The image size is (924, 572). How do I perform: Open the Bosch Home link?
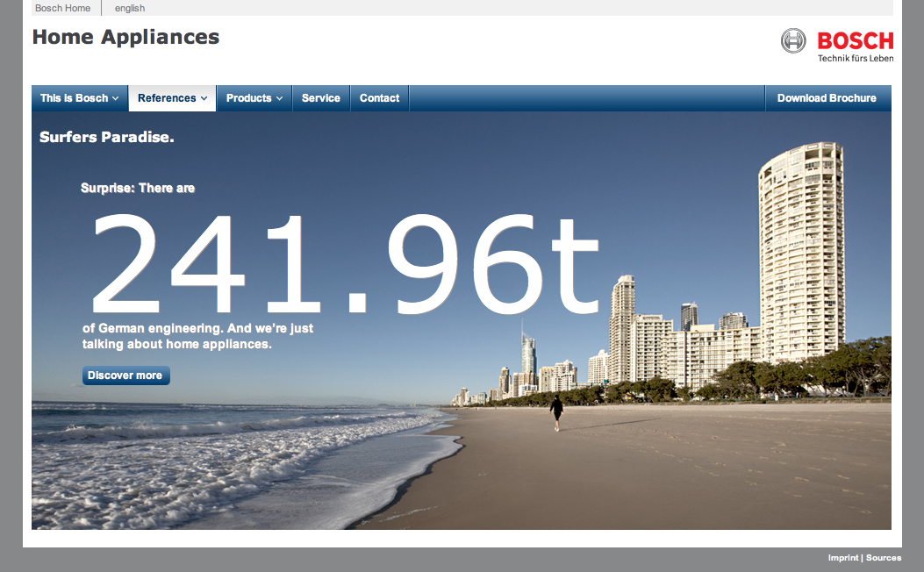pos(62,8)
